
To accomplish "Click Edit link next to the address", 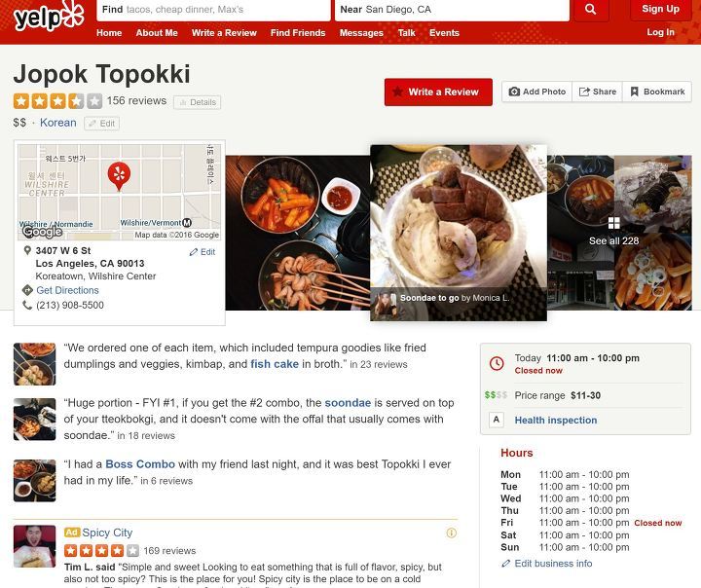I will pyautogui.click(x=203, y=252).
